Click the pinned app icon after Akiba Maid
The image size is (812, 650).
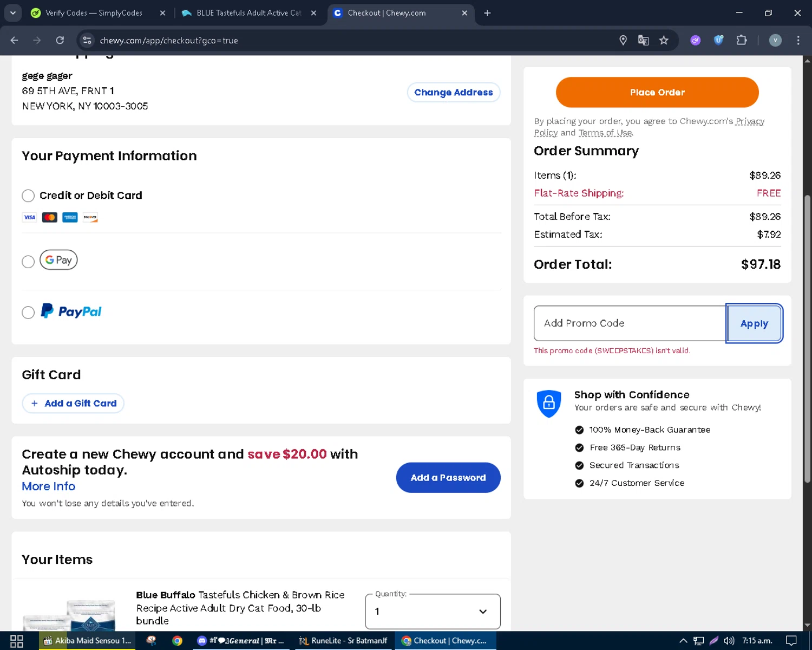pyautogui.click(x=151, y=641)
